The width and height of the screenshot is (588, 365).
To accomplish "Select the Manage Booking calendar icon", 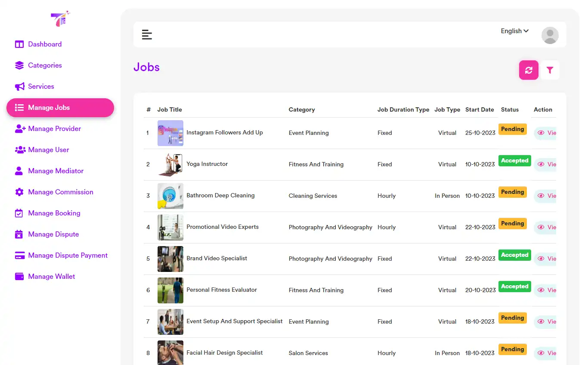I will tap(19, 213).
